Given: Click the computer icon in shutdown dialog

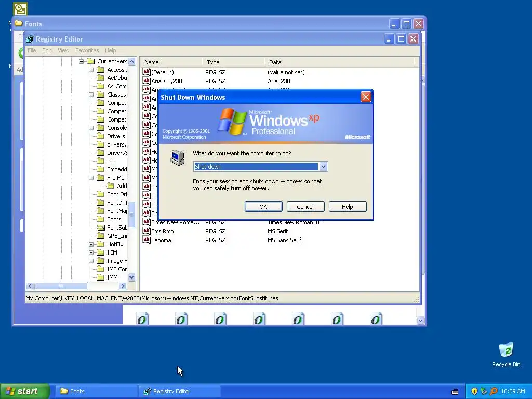Looking at the screenshot, I should [x=178, y=157].
